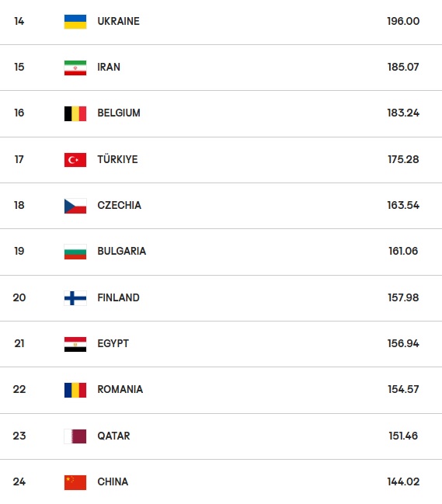Click the Egypt flag icon
The width and height of the screenshot is (442, 504).
coord(75,344)
